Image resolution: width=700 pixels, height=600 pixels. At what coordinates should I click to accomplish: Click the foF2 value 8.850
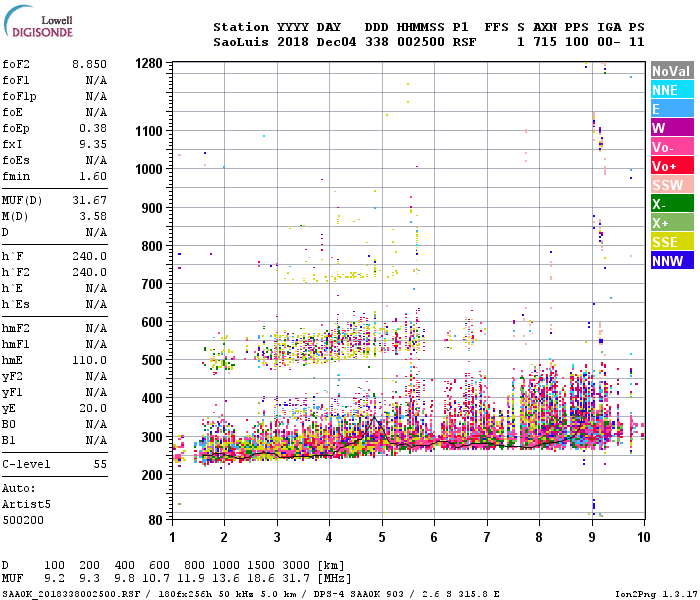coord(89,64)
